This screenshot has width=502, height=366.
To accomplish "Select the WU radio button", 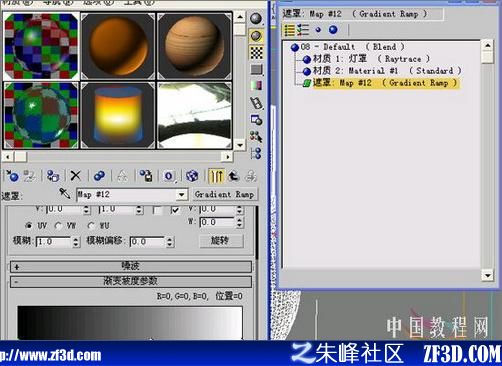I will tap(91, 226).
